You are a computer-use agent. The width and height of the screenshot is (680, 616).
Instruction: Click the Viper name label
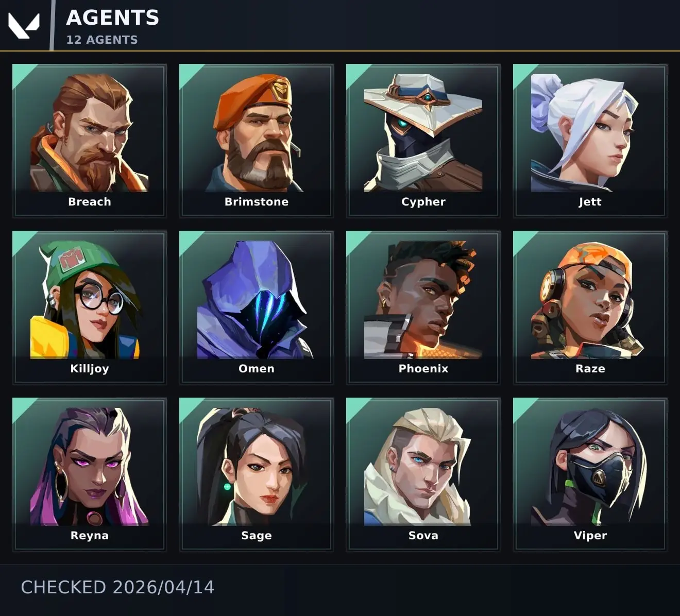[590, 535]
